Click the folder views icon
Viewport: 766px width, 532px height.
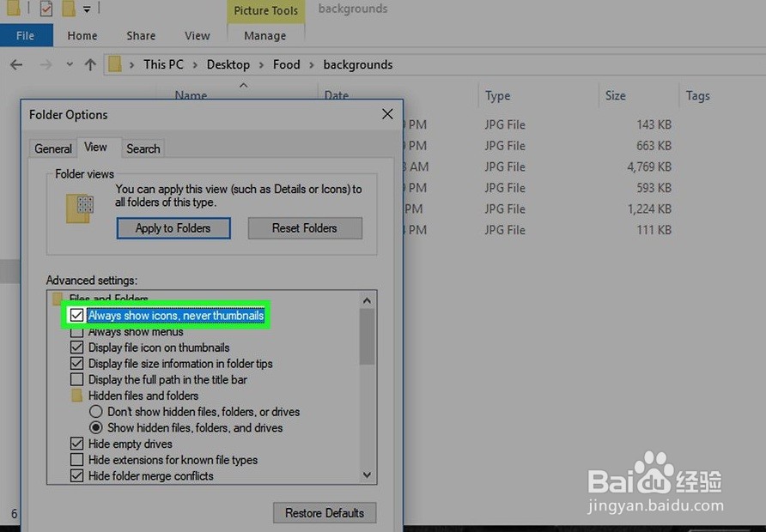pos(80,209)
